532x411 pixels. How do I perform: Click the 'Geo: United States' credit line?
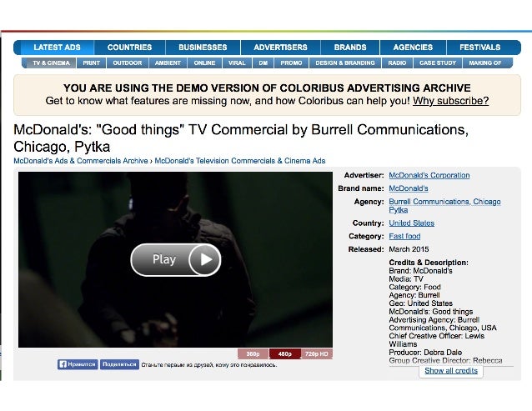point(421,303)
